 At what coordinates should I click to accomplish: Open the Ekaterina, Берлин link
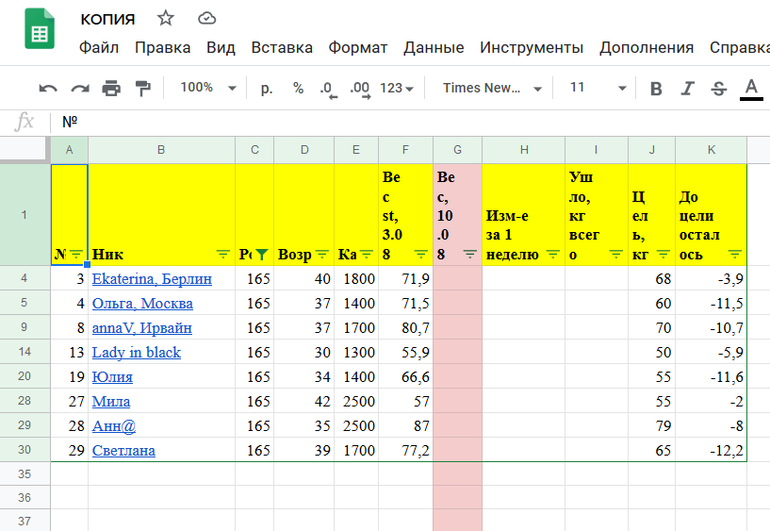(152, 279)
